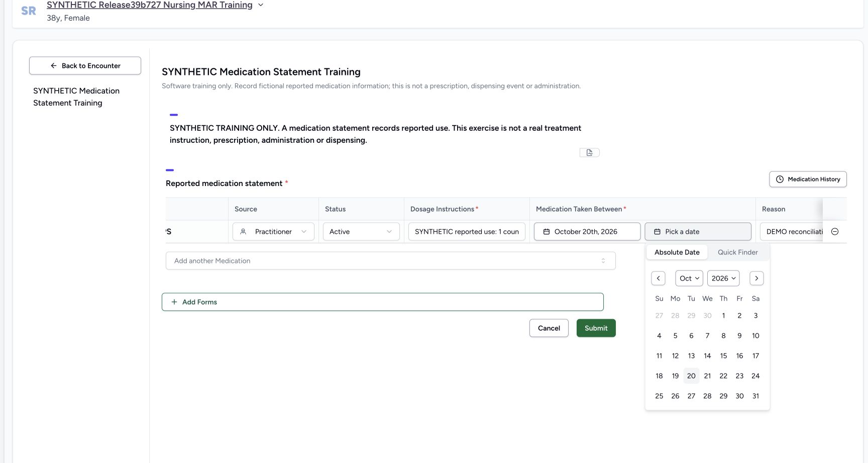Select October 13 in the calendar
Screen dimensions: 868x463
tap(691, 356)
